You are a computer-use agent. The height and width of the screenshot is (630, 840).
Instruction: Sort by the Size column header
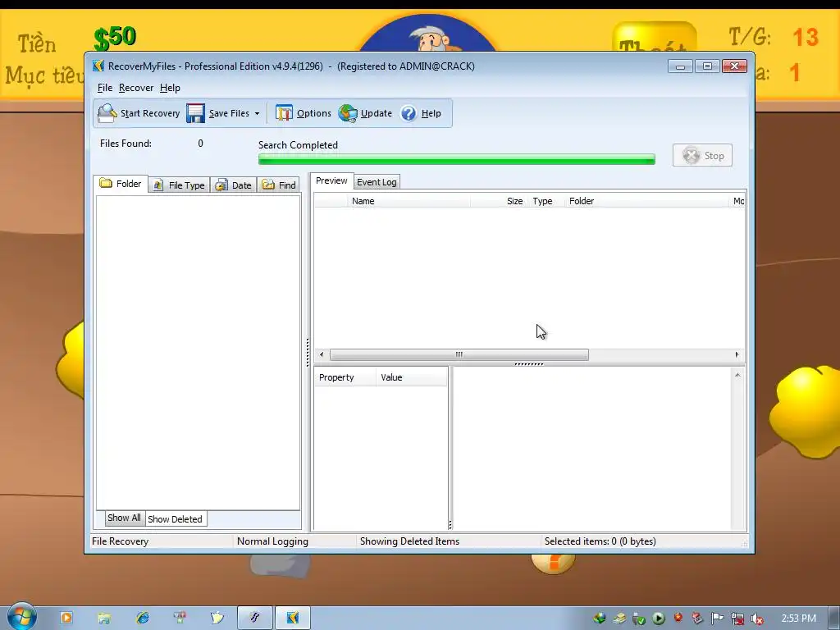coord(500,201)
